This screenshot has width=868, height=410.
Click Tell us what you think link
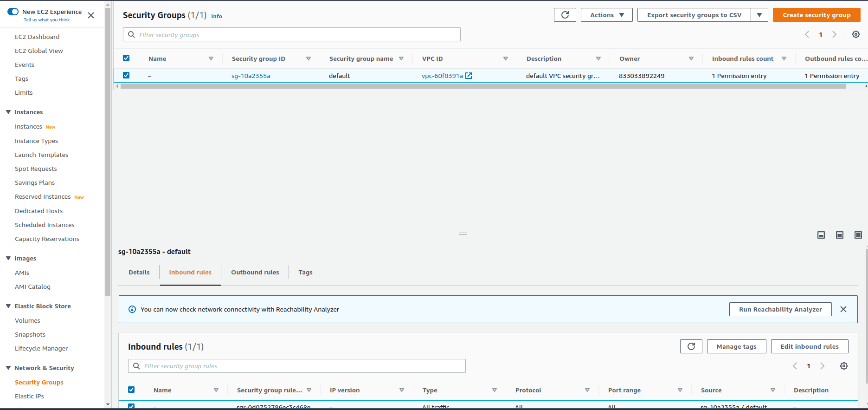click(47, 20)
